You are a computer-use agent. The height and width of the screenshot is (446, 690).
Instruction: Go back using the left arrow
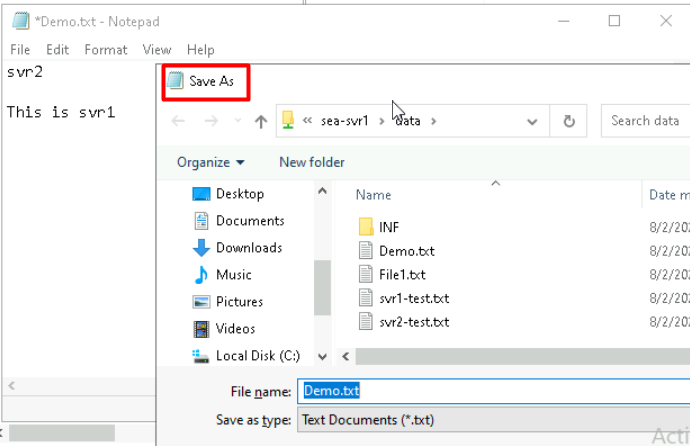pos(178,121)
